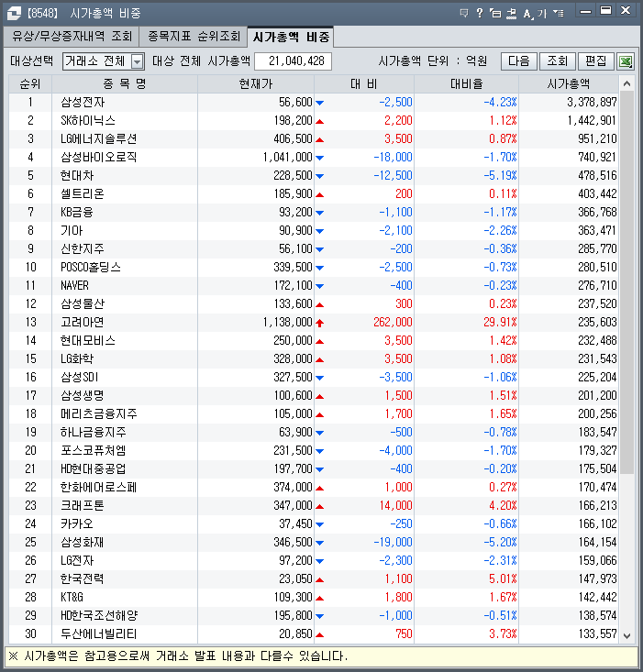Select the 두산에너빌리티 stock name

98,634
